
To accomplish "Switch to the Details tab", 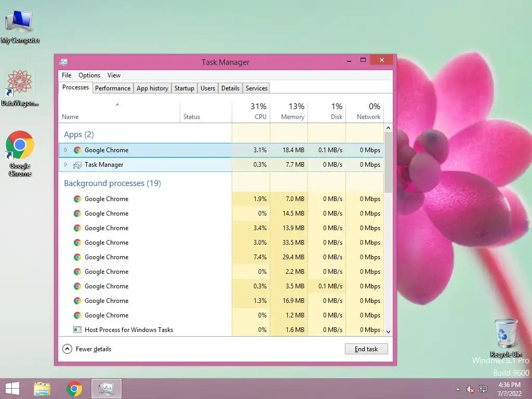I will (230, 88).
